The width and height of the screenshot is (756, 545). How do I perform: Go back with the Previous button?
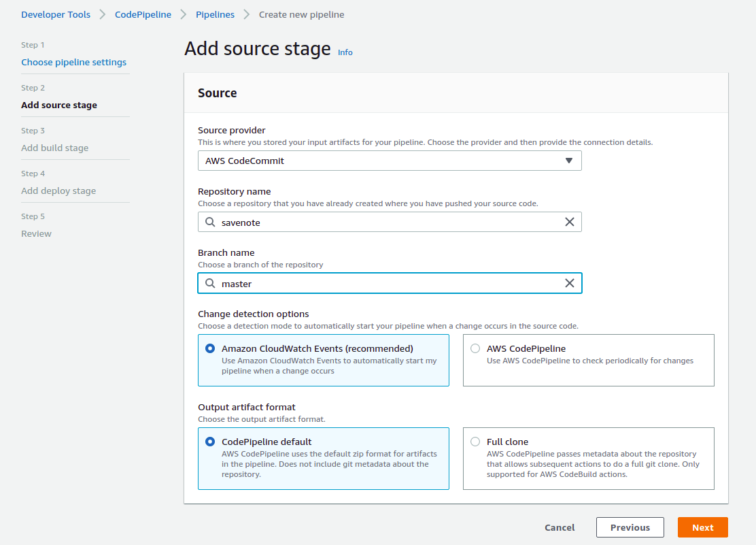pos(630,527)
